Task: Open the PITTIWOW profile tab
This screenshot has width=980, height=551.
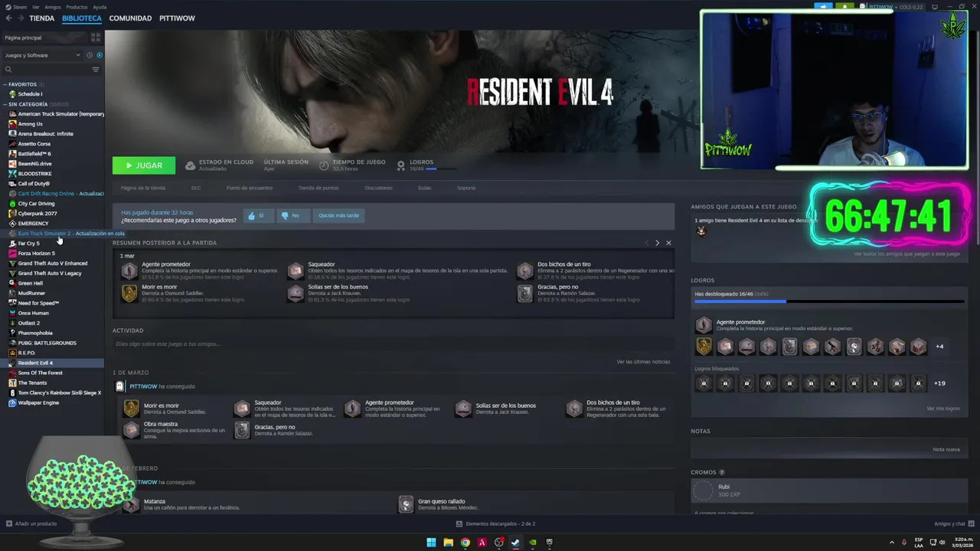Action: point(177,18)
